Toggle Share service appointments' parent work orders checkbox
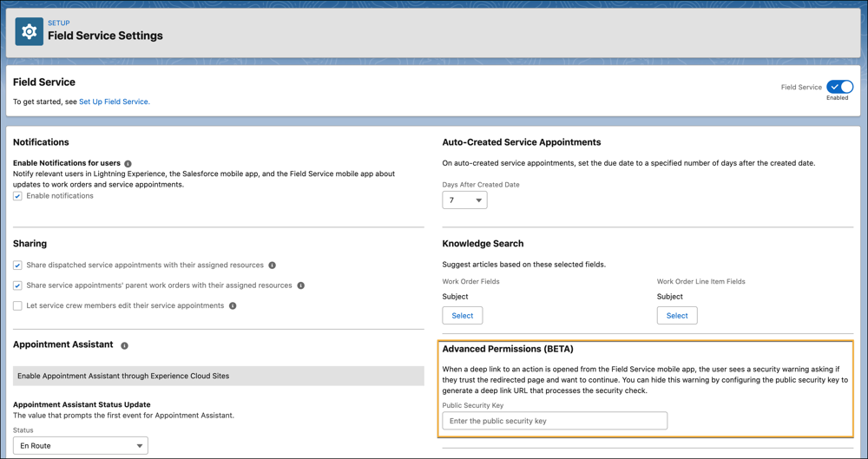Screen dimensions: 868x459 pos(17,285)
